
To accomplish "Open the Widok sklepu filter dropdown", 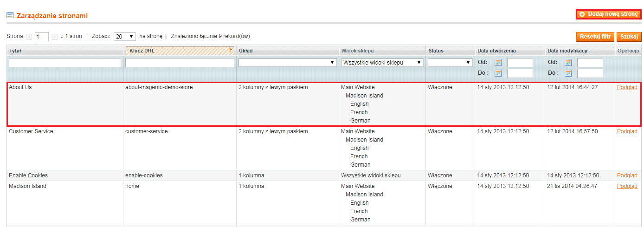I will 382,63.
